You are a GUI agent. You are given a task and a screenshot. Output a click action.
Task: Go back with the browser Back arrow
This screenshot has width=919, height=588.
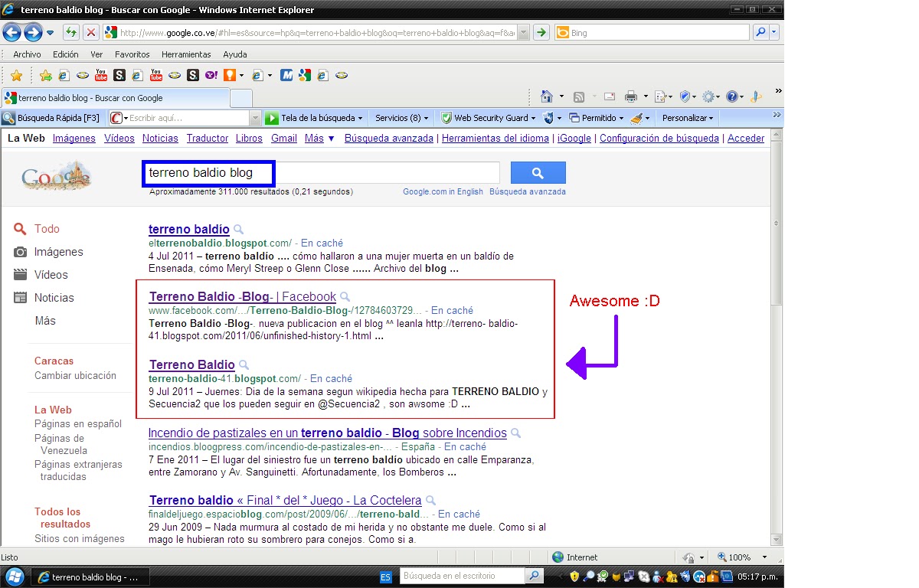tap(12, 32)
